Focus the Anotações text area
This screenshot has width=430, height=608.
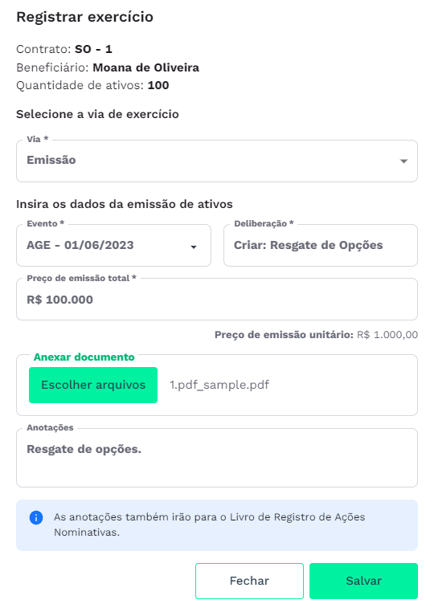217,458
